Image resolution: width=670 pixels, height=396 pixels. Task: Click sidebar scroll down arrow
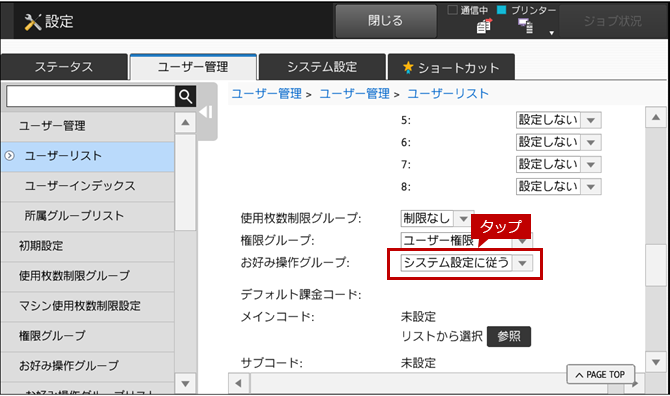coord(185,384)
